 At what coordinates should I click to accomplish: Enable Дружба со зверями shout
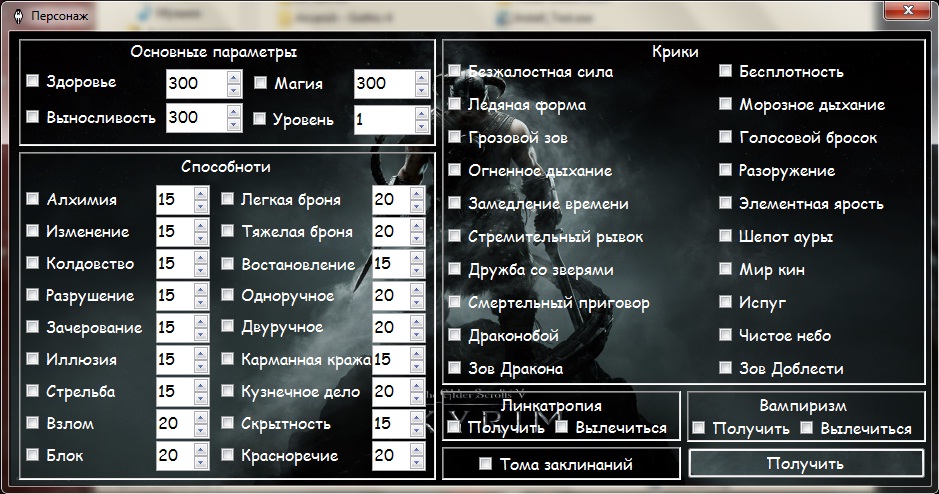[455, 268]
